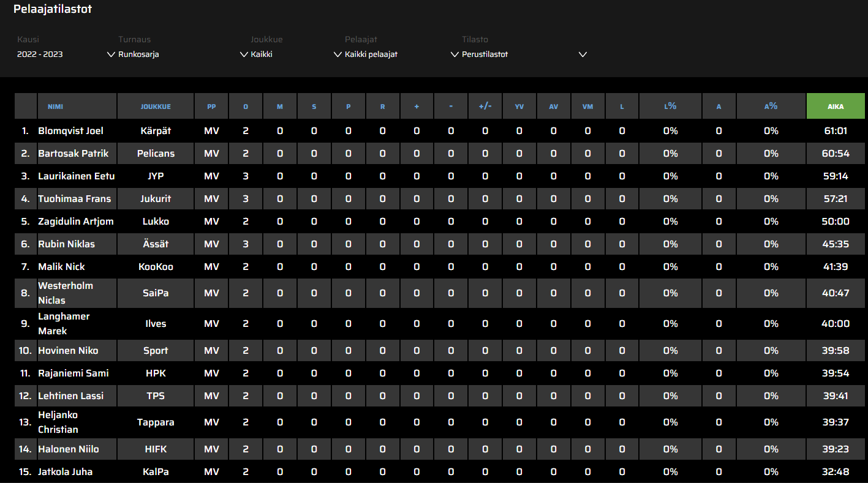
Task: Open the Joukkue dropdown showing Kaikki
Action: click(295, 54)
